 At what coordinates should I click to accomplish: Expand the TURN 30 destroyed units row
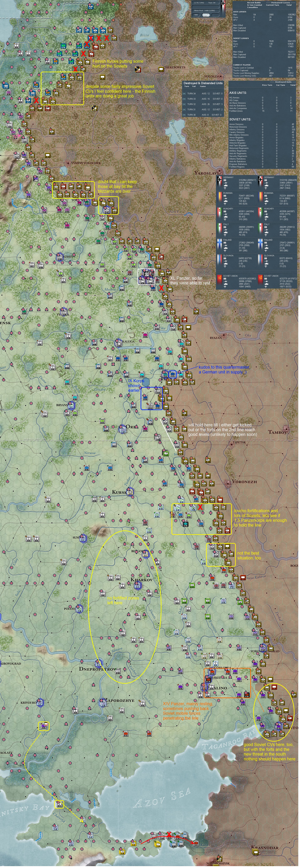point(184,115)
